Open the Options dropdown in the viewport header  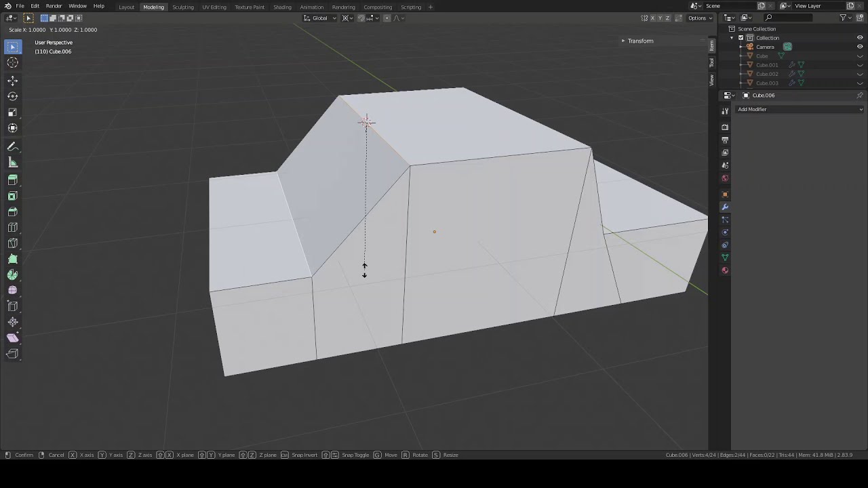(x=699, y=18)
